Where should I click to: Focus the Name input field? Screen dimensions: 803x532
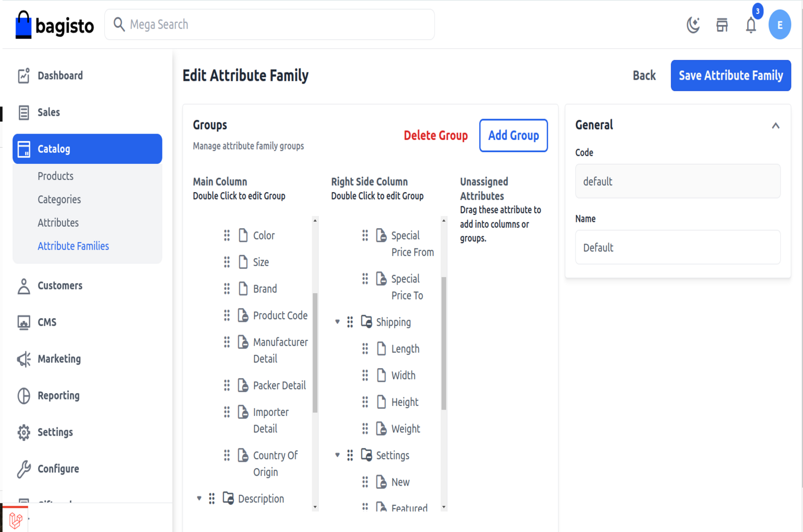pos(677,247)
